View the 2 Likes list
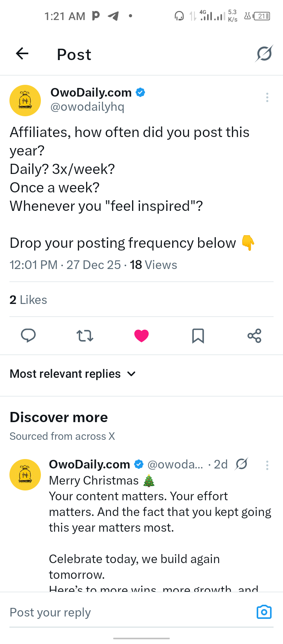 pos(28,300)
